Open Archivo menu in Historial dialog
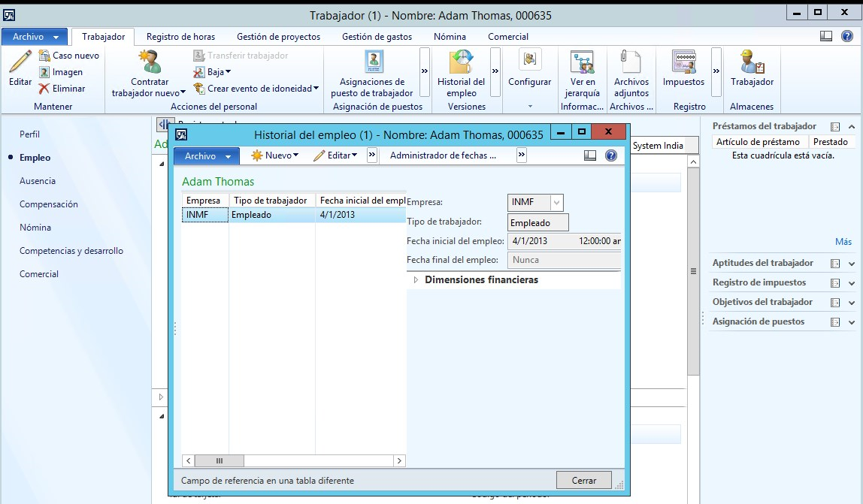Viewport: 863px width, 504px height. (207, 155)
